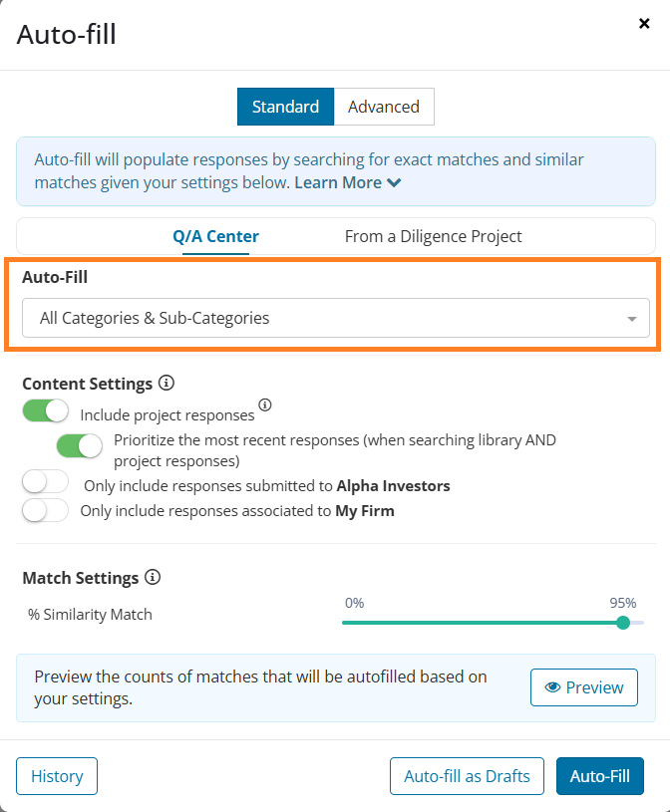Click the History button

coord(57,776)
